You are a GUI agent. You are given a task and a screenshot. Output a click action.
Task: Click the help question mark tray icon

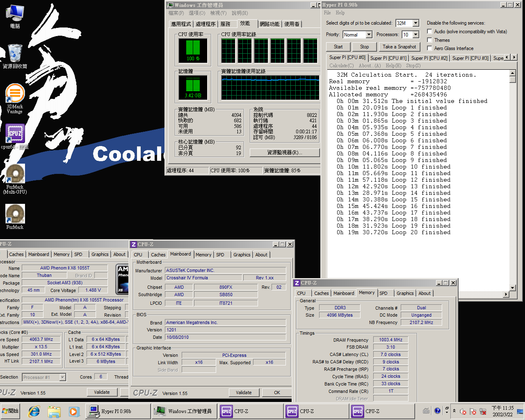click(x=437, y=411)
